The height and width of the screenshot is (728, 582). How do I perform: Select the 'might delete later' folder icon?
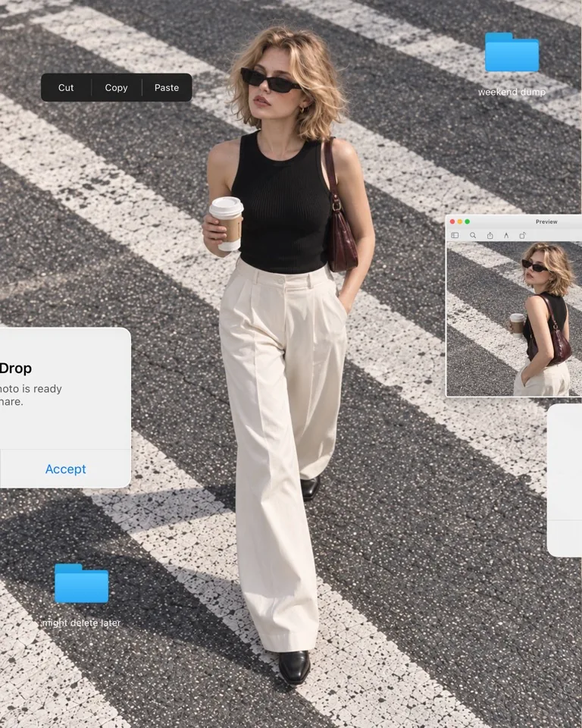point(81,584)
